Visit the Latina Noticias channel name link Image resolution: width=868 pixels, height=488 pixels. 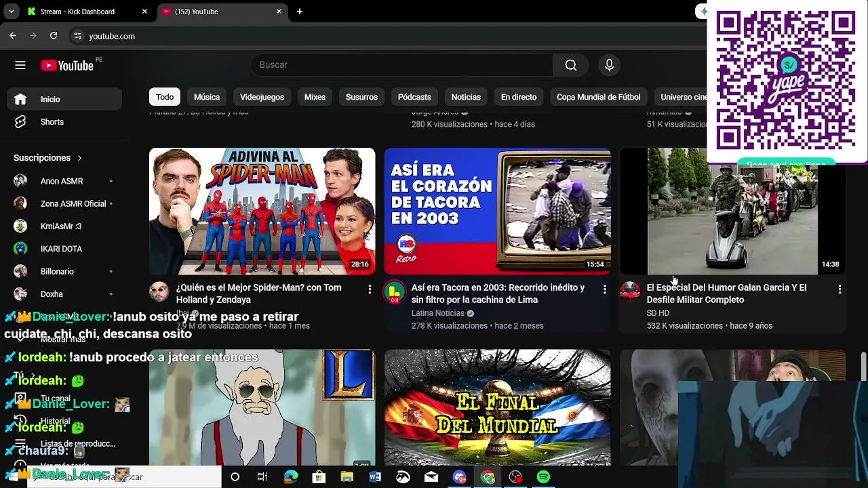[x=437, y=313]
